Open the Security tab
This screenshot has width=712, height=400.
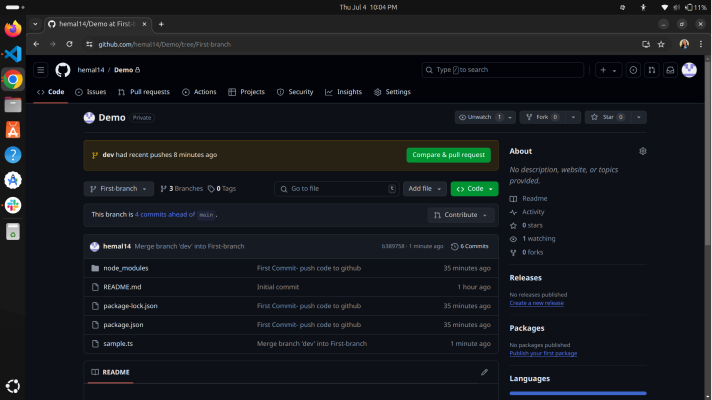(x=295, y=92)
